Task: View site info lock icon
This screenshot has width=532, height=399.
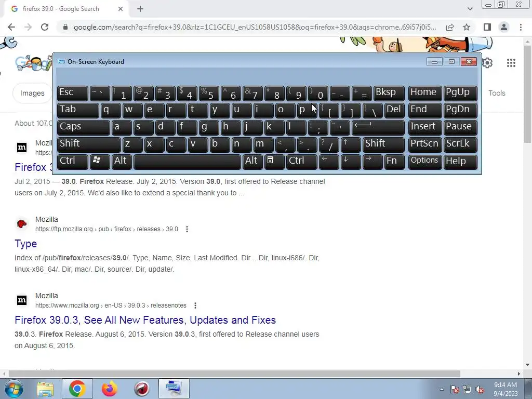Action: pos(65,27)
